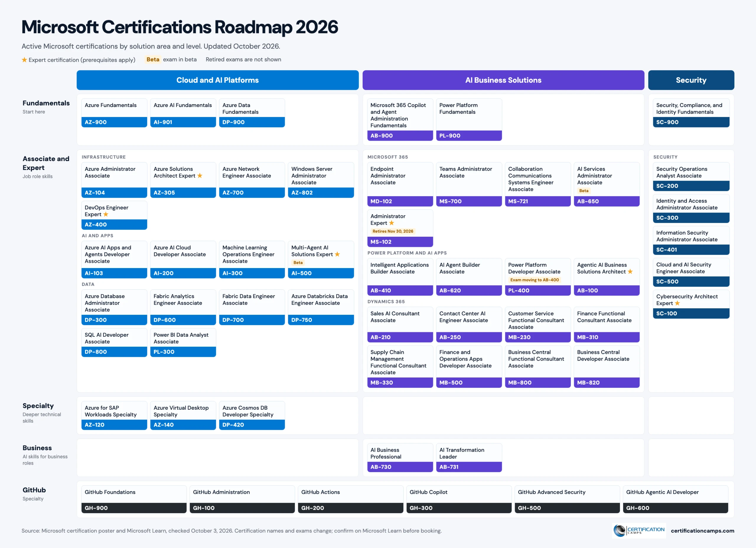This screenshot has height=548, width=756.
Task: Click the GH-300 GitHub Copilot code bar
Action: [459, 508]
